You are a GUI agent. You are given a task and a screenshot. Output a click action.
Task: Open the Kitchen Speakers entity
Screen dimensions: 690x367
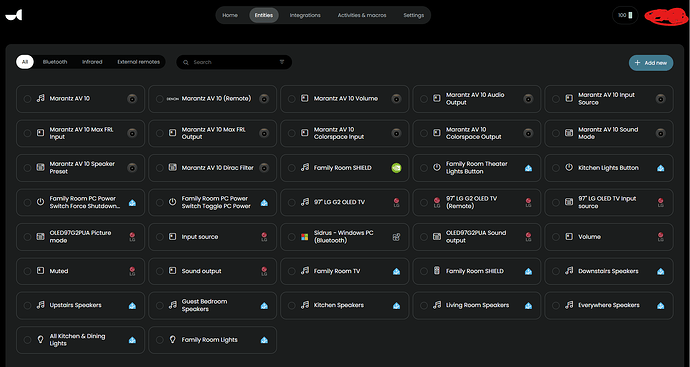click(x=345, y=305)
